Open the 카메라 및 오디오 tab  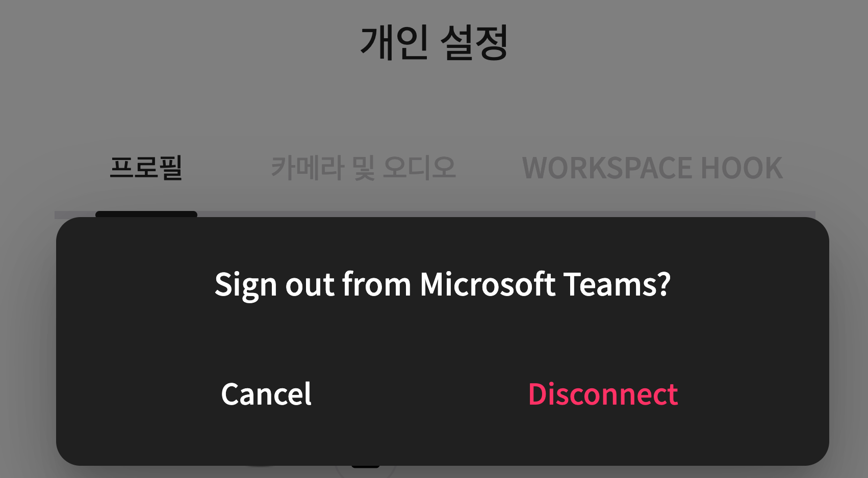pos(363,168)
